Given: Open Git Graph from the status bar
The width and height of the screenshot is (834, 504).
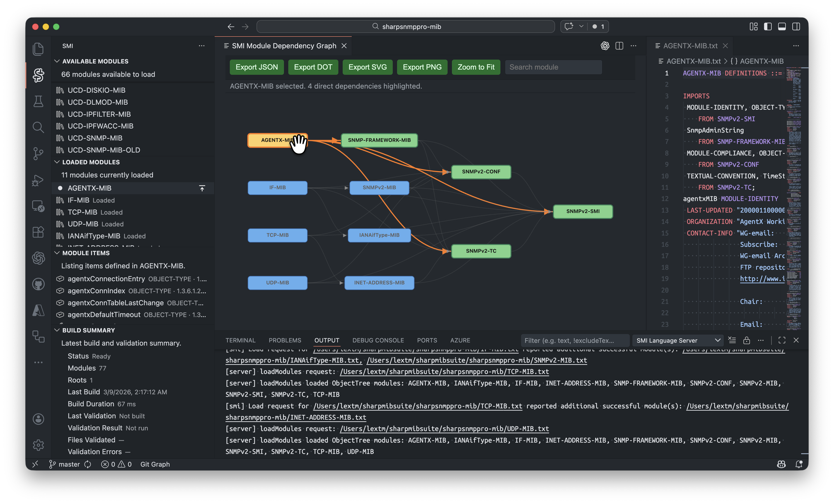Looking at the screenshot, I should [155, 464].
